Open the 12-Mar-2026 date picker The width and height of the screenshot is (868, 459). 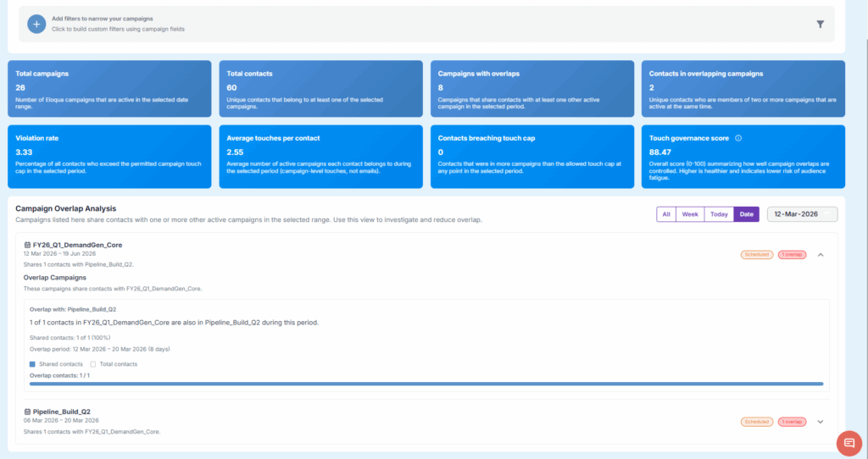click(802, 214)
